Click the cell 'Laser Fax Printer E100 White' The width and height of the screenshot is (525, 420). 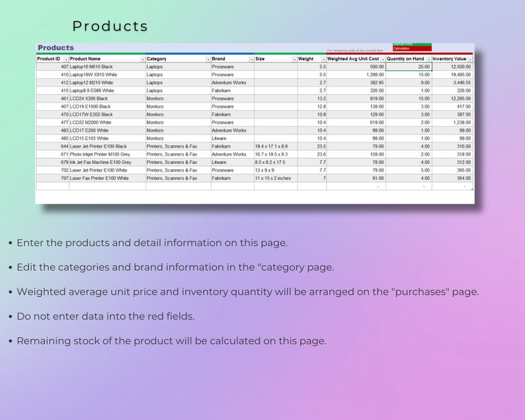pos(107,178)
